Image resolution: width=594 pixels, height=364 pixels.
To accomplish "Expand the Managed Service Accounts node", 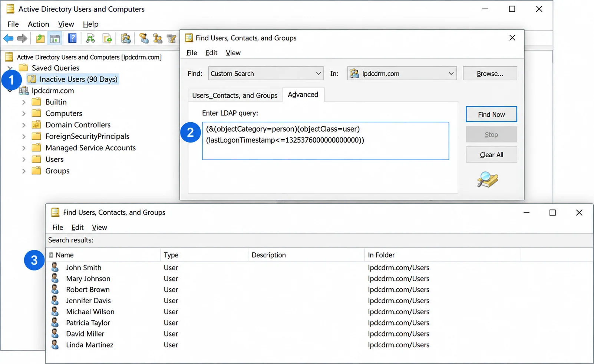I will tap(24, 148).
